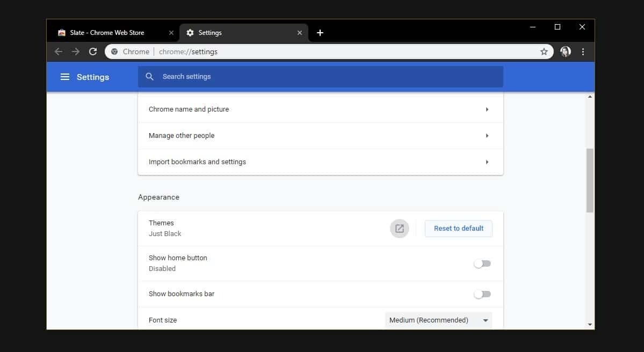Close the Settings tab
This screenshot has height=352, width=644.
click(300, 33)
